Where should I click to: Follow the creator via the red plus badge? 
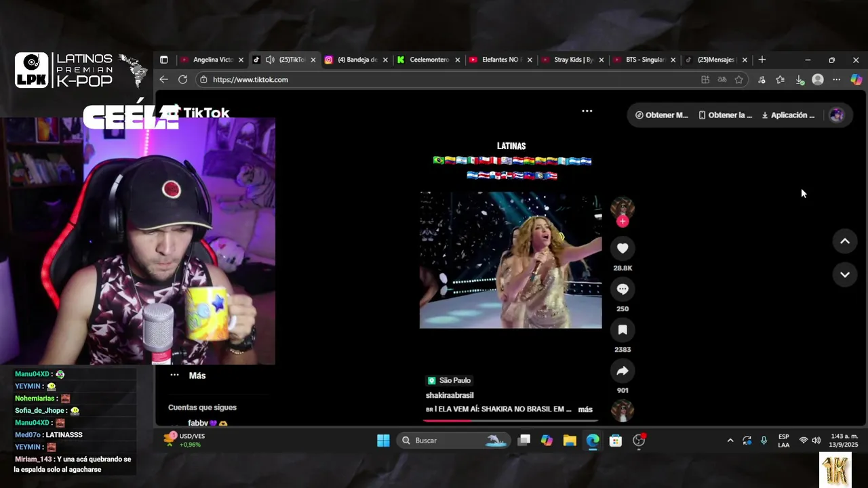click(x=623, y=222)
